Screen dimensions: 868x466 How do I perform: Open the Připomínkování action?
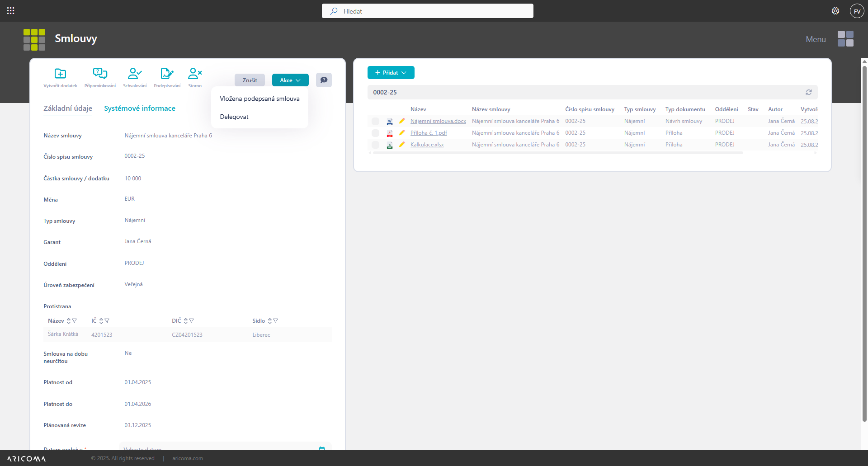click(x=100, y=74)
